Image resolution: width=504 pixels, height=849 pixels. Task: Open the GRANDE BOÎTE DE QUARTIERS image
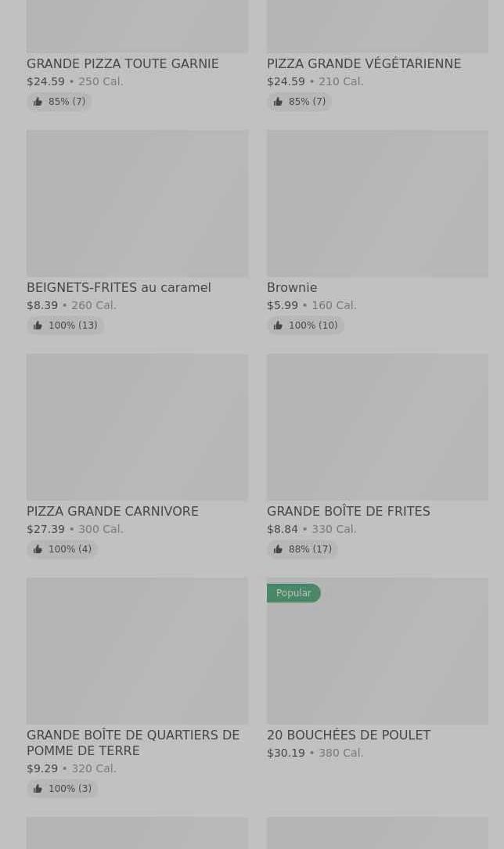coord(137,651)
